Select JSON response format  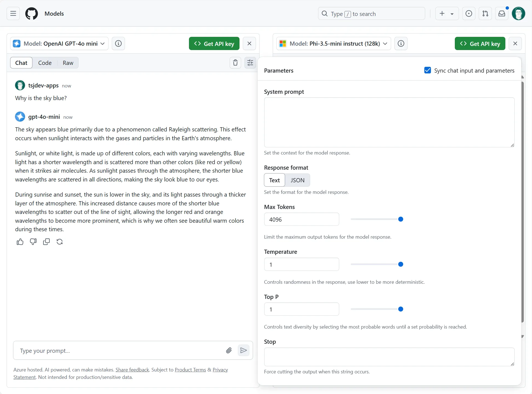pyautogui.click(x=297, y=180)
